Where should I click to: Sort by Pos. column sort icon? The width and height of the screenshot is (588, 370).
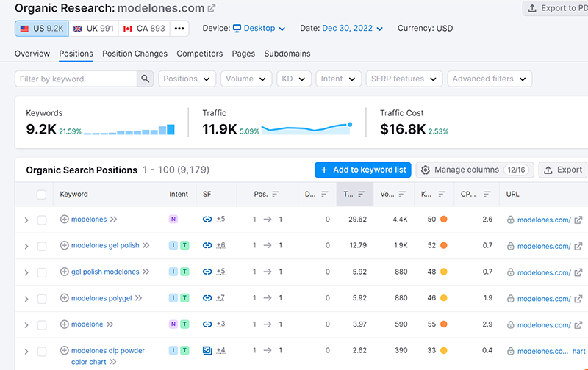pos(276,194)
